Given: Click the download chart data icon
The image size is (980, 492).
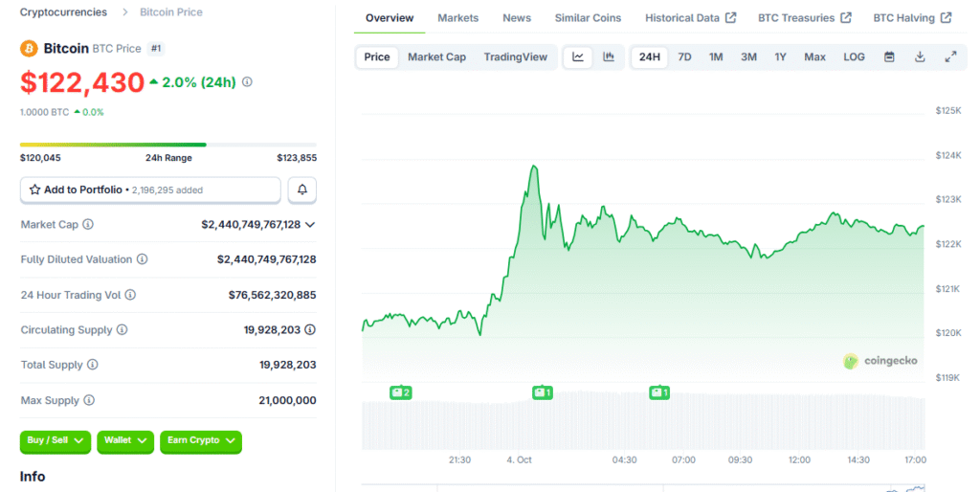Looking at the screenshot, I should click(920, 57).
